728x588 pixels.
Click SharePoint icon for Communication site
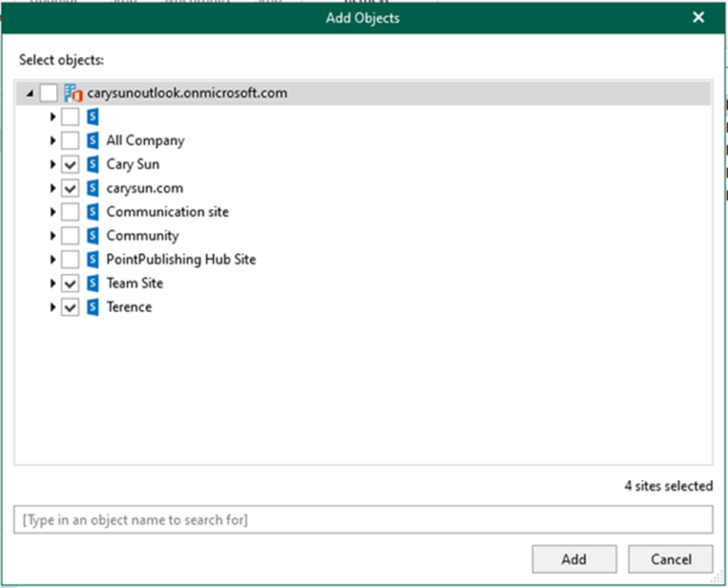[x=93, y=211]
